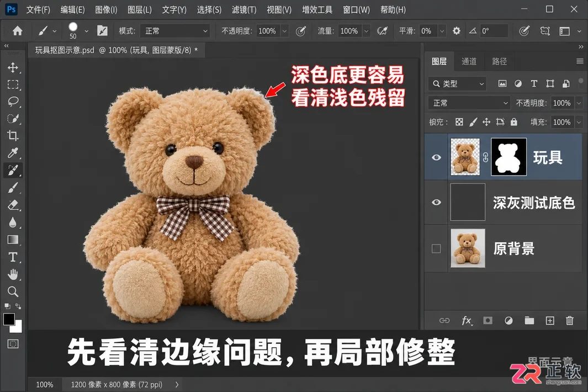This screenshot has width=588, height=392.
Task: Open the 填充 dropdown arrow
Action: (579, 122)
